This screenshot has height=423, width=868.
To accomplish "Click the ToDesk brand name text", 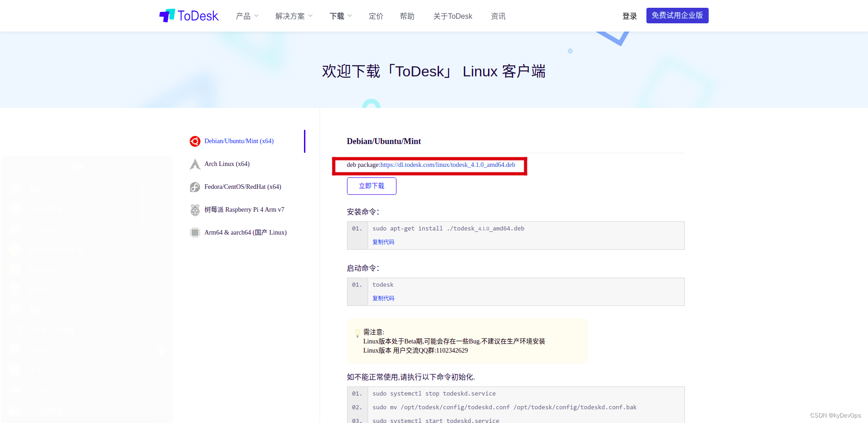I will coord(198,16).
